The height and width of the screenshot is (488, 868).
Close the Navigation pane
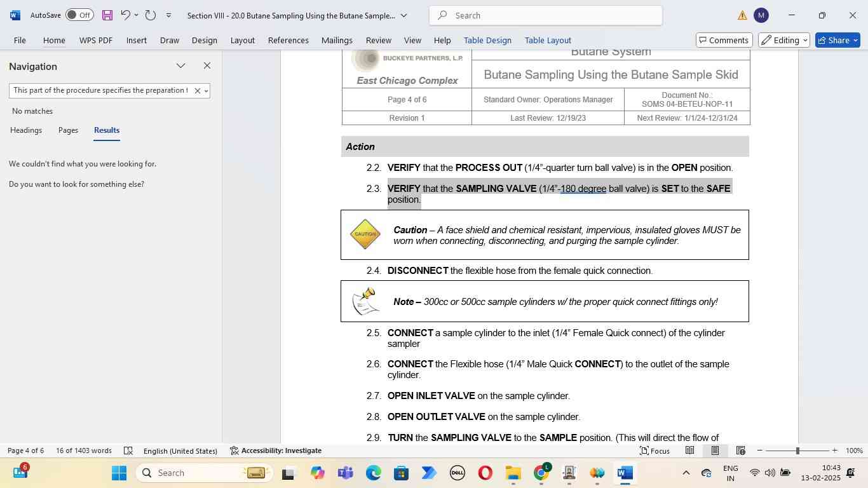pos(207,65)
